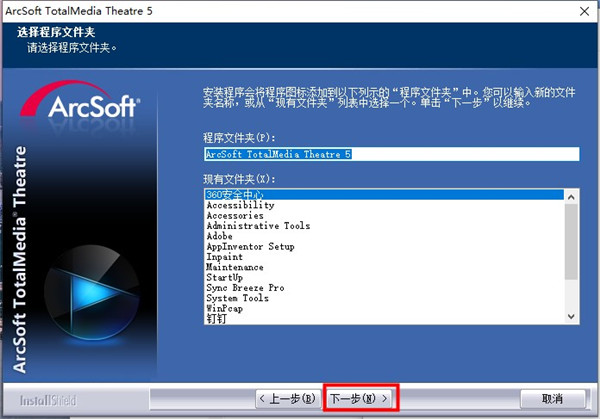
Task: Select the 钉钉 folder entry
Action: pos(217,318)
